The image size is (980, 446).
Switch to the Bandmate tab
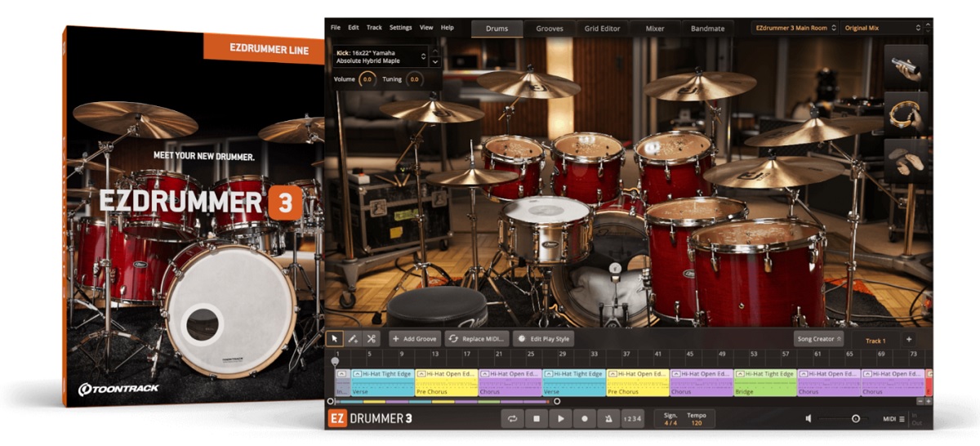click(x=707, y=29)
